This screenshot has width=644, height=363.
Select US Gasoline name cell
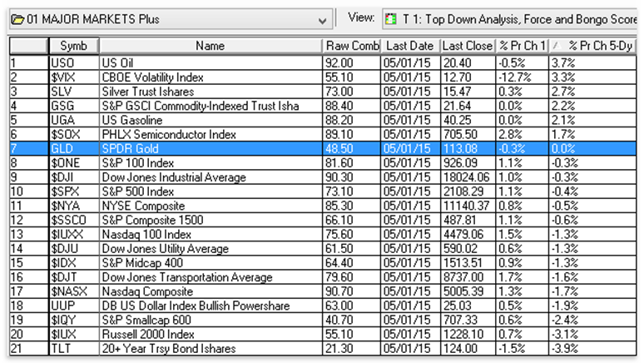coord(211,120)
